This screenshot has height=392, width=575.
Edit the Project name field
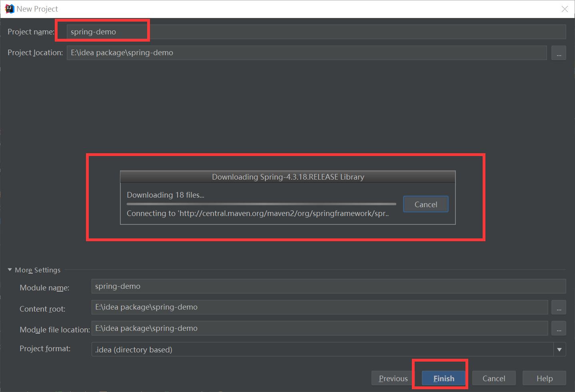click(x=316, y=32)
